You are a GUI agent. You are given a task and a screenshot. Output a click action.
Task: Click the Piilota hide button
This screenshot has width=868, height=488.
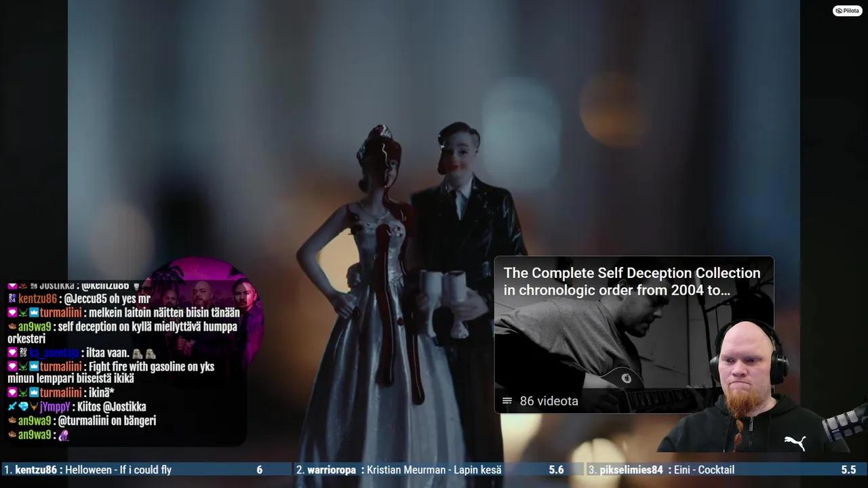(848, 11)
